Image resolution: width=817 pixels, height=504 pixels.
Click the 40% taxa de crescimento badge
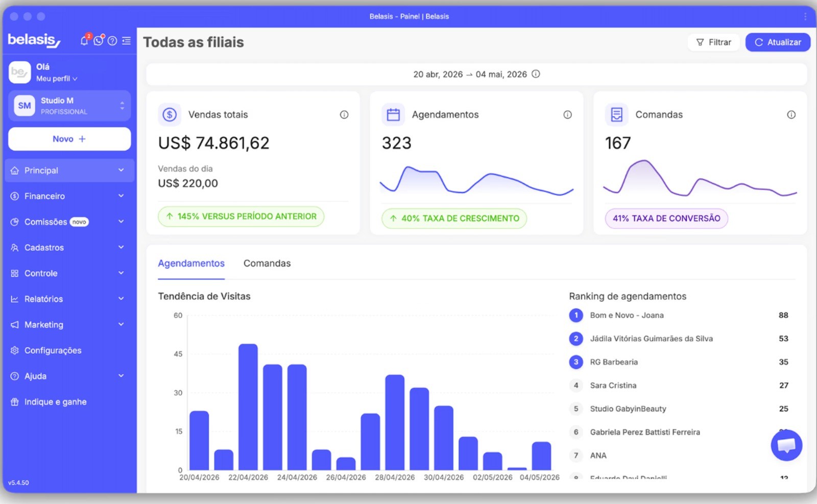[x=454, y=219]
